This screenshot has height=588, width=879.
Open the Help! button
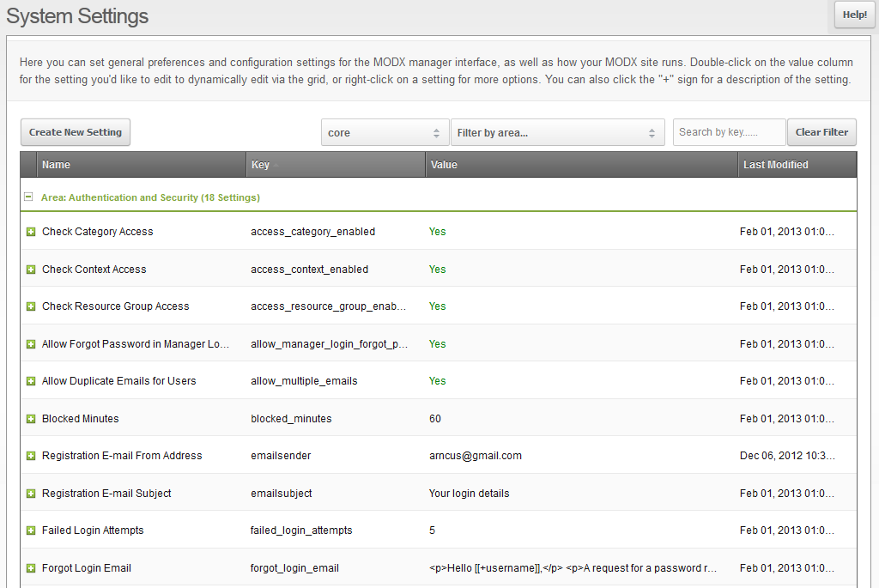pyautogui.click(x=854, y=15)
